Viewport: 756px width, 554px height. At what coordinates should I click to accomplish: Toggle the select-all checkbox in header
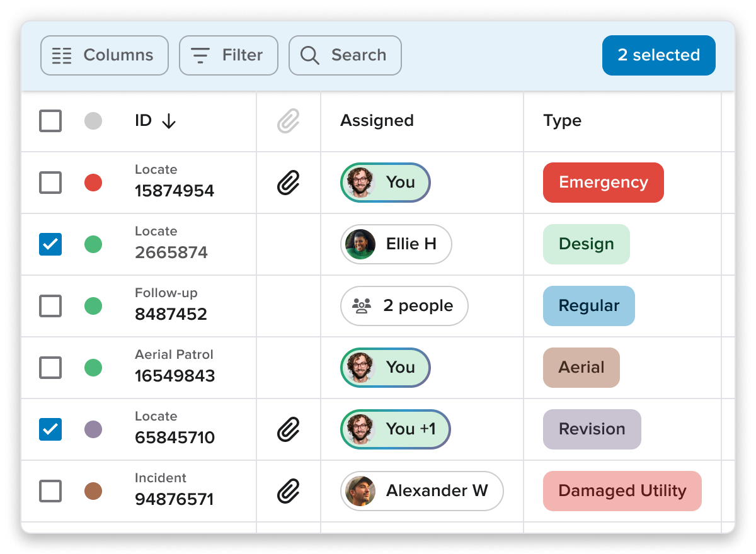50,121
